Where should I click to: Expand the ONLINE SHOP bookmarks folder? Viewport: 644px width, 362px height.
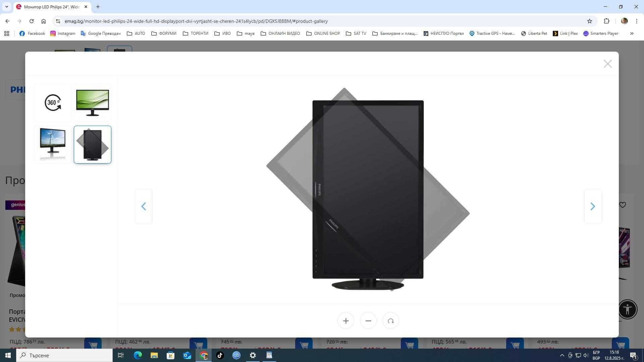tap(323, 34)
